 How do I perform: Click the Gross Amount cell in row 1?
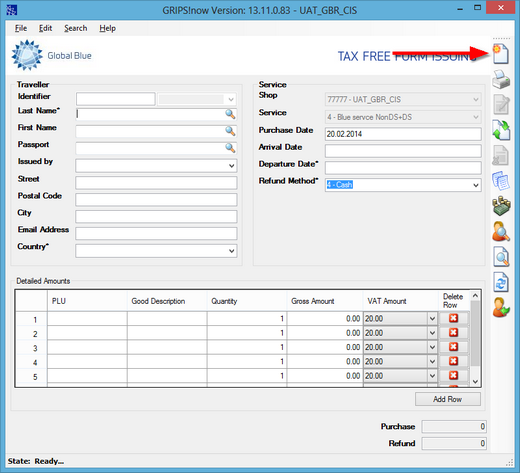tap(325, 319)
